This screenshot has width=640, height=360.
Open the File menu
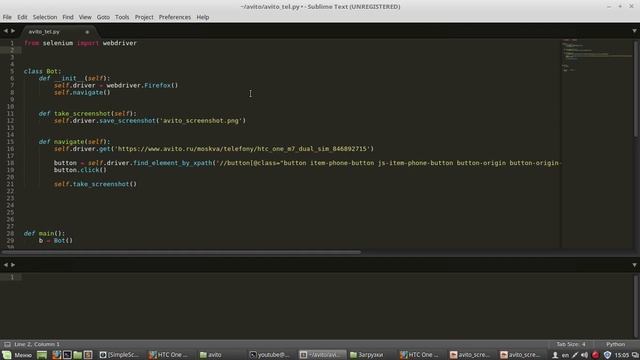pos(7,17)
